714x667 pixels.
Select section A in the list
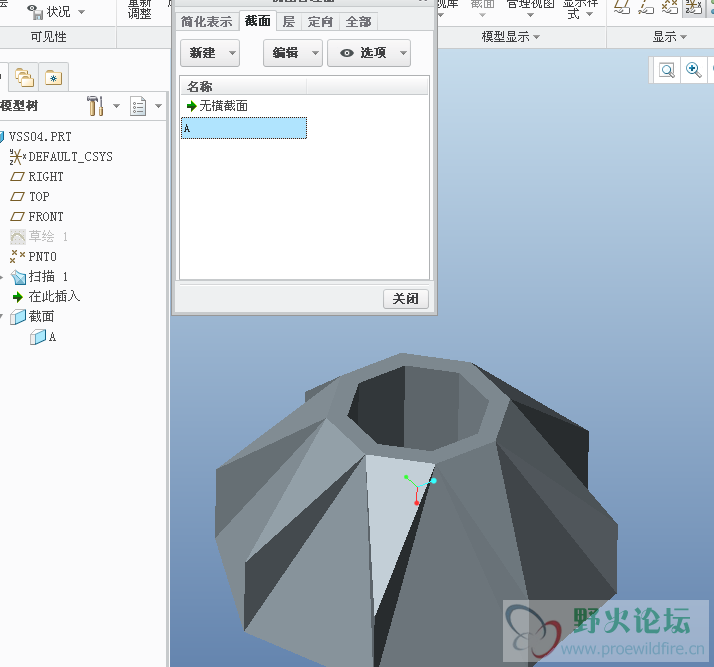pos(244,128)
